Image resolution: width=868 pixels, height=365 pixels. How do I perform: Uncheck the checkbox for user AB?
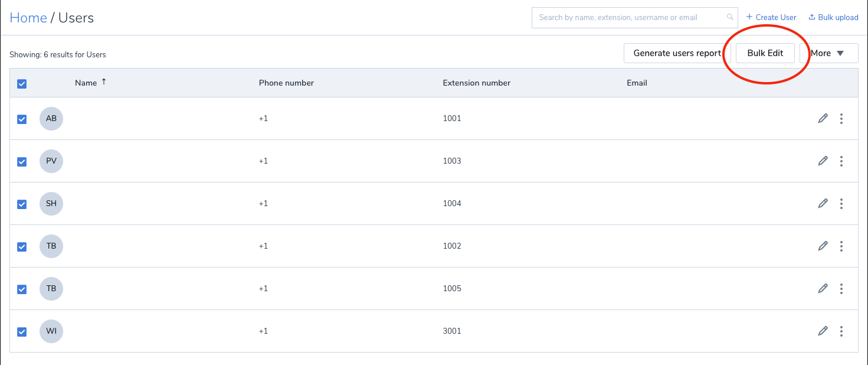click(22, 119)
